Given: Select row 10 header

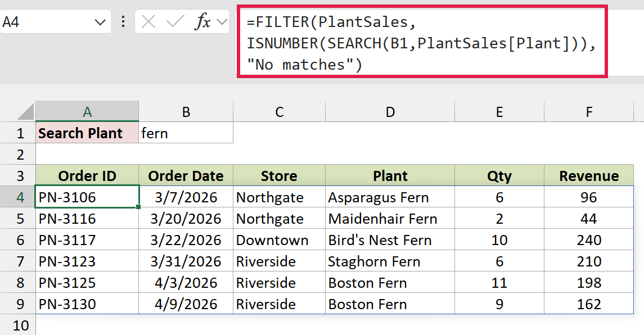Looking at the screenshot, I should point(17,325).
